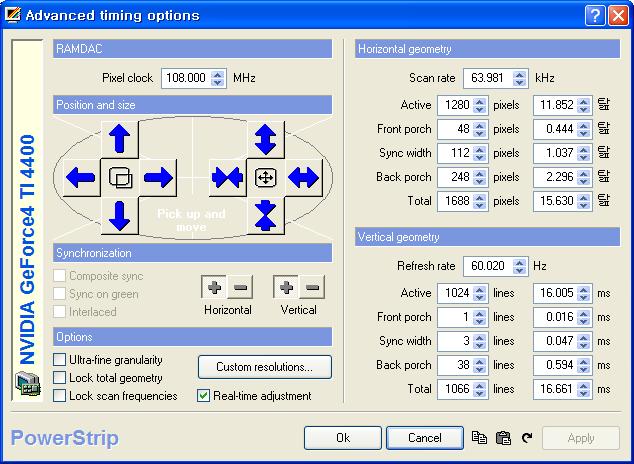Image resolution: width=634 pixels, height=464 pixels.
Task: Decrease horizontal Active pixels with down spinner
Action: [x=480, y=109]
